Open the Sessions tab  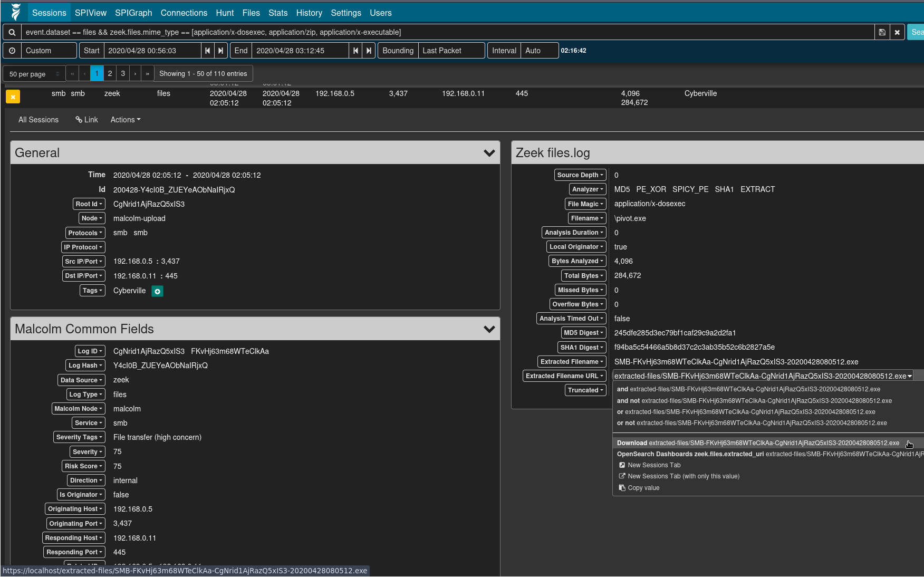point(49,13)
